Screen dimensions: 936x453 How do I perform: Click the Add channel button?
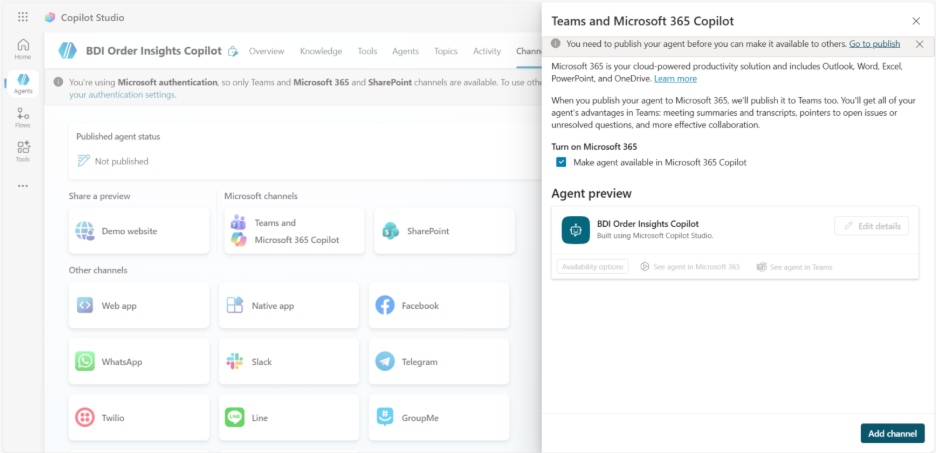pyautogui.click(x=892, y=433)
